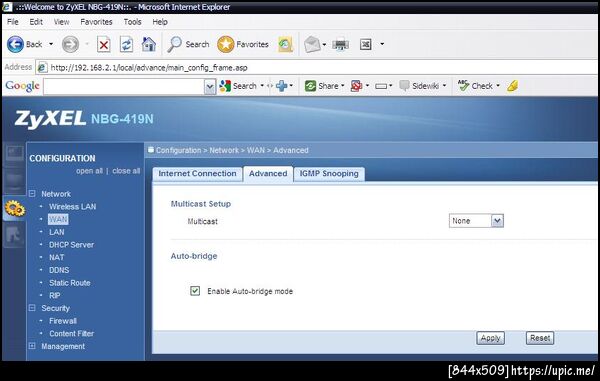
Task: Click the AutoFill icon in Google toolbar
Action: (381, 86)
